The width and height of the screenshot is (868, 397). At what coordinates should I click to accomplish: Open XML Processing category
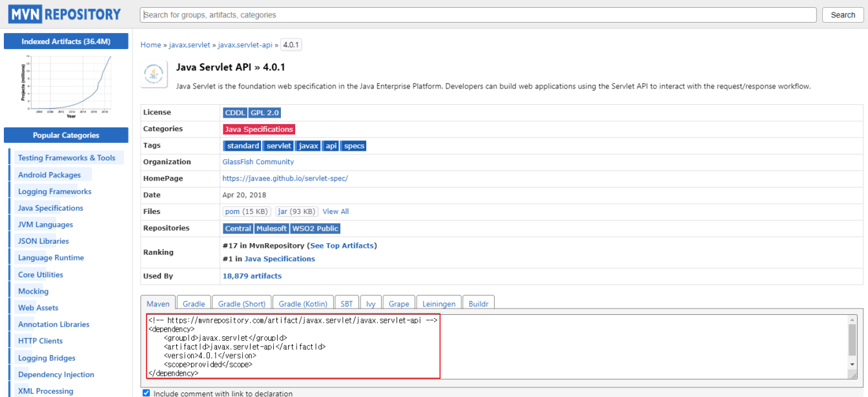(x=46, y=391)
